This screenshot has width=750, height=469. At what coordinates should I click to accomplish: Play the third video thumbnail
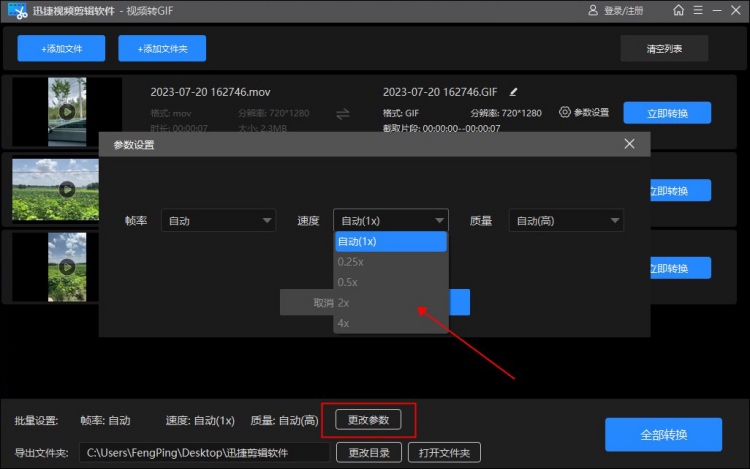(67, 267)
